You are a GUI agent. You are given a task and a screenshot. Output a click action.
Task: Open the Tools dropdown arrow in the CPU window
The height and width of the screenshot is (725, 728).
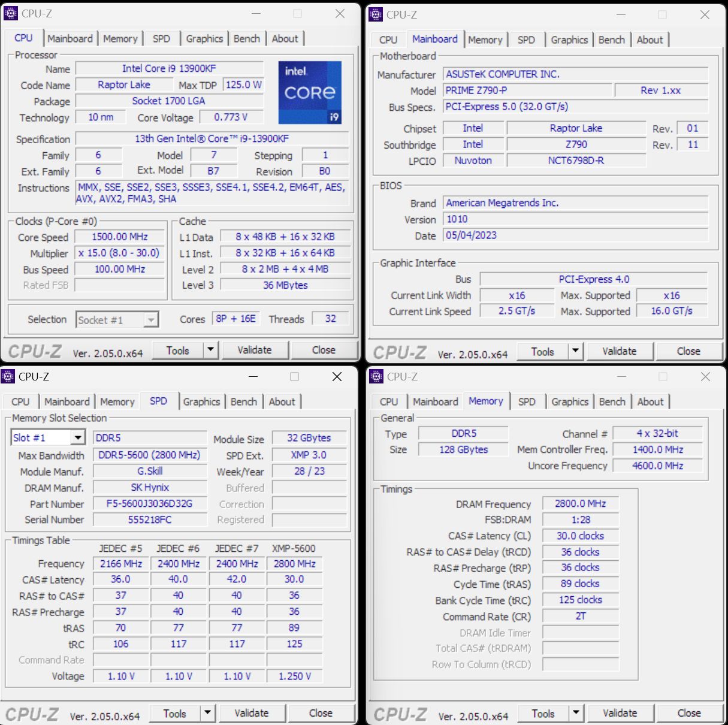pos(210,350)
